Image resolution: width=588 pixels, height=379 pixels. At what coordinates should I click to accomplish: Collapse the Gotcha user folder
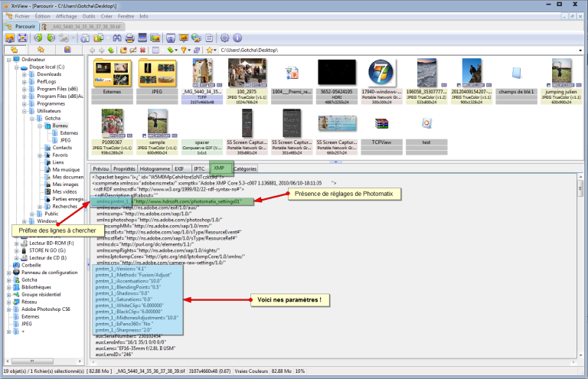[31, 119]
